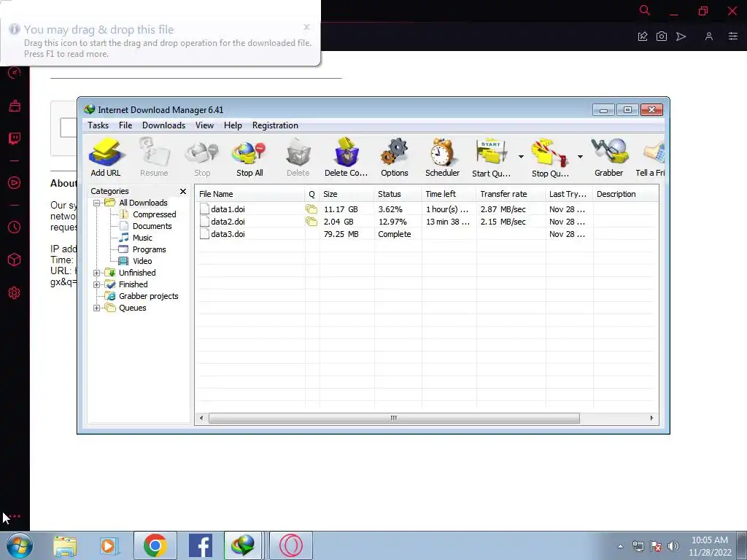Image resolution: width=747 pixels, height=560 pixels.
Task: Sort by Transfer rate column header
Action: pyautogui.click(x=511, y=194)
